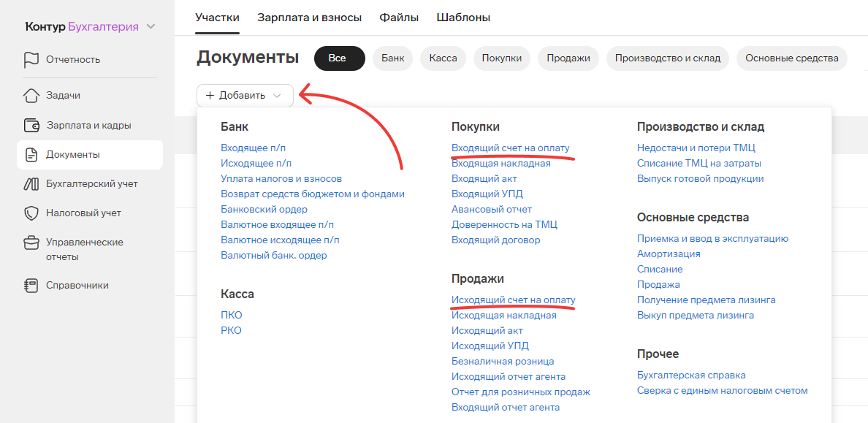Viewport: 868px width, 423px height.
Task: Expand the Контур Бухгалтерия product switcher chevron
Action: (151, 26)
